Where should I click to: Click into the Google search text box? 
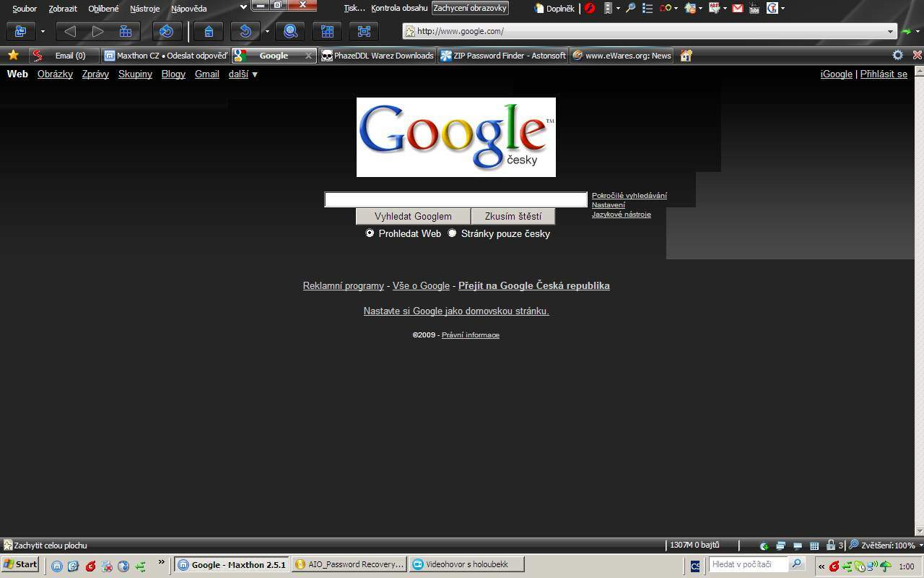coord(456,199)
